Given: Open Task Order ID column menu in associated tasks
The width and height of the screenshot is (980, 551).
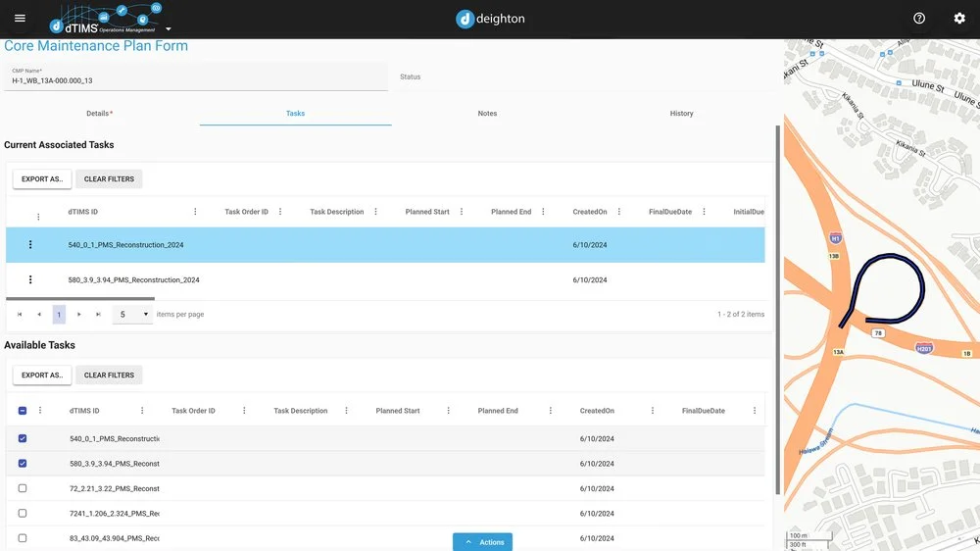Looking at the screenshot, I should tap(280, 212).
